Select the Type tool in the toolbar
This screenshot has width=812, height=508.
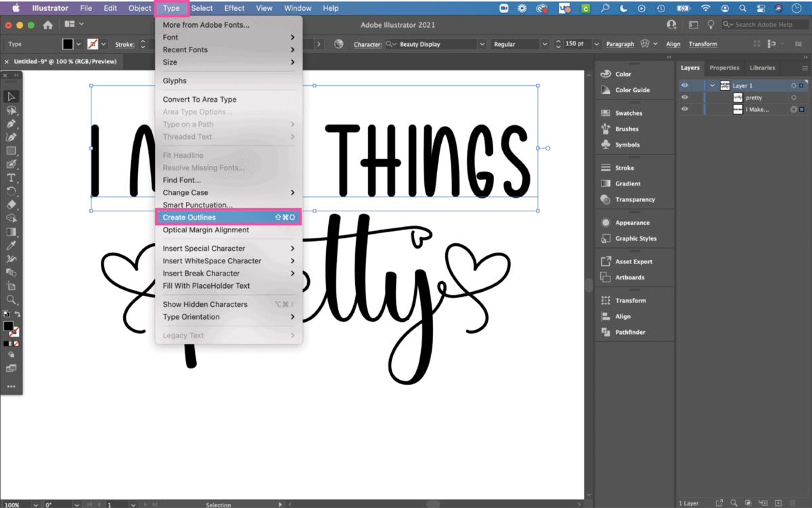10,177
